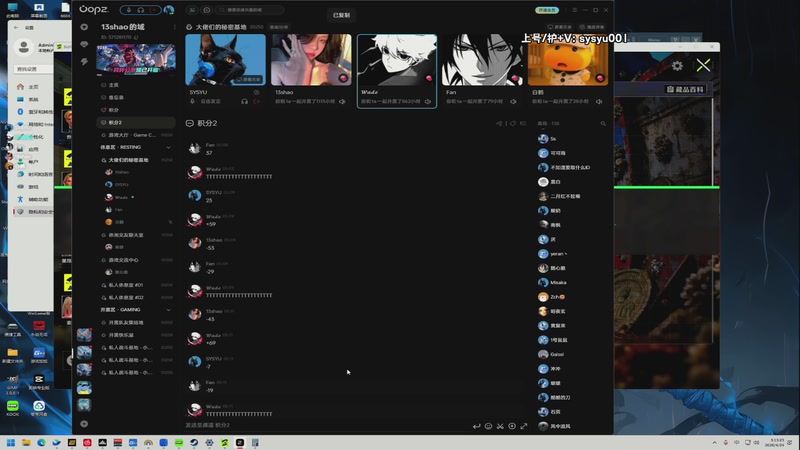This screenshot has height=450, width=800.
Task: Mute the orange duck tile's speaker icon
Action: pyautogui.click(x=599, y=102)
